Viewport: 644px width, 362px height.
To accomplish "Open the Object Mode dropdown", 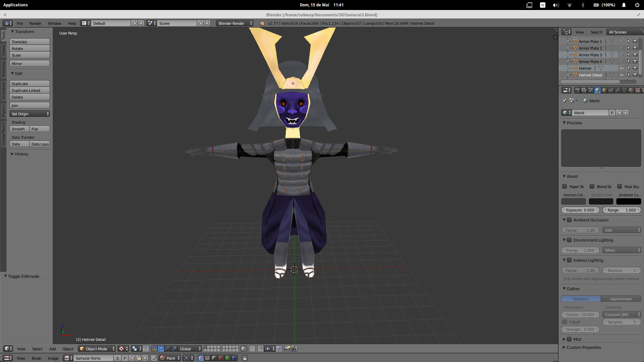I will pos(97,349).
